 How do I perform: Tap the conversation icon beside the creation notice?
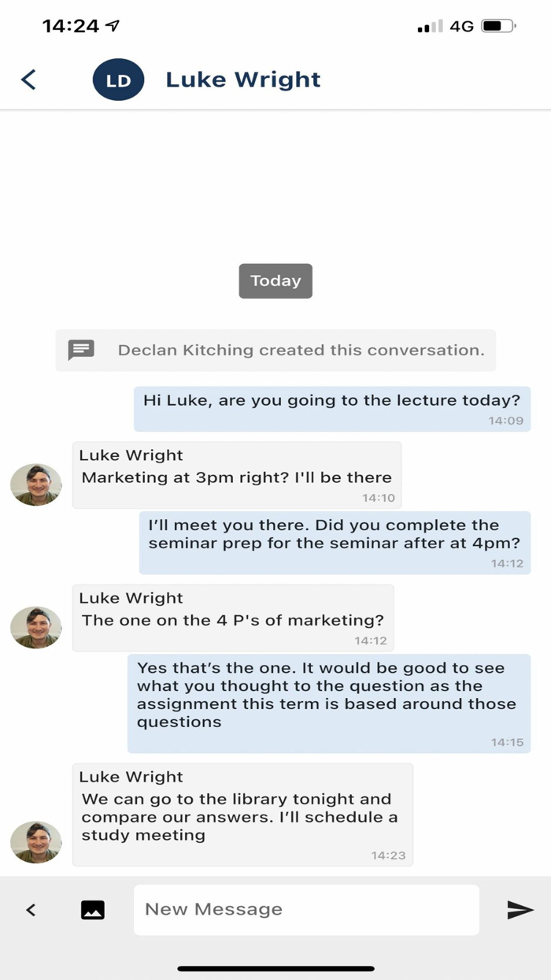80,350
